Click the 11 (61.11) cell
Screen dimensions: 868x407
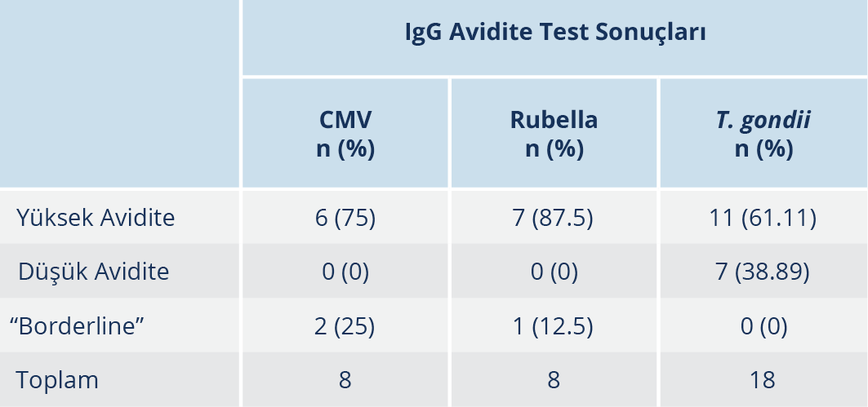click(x=763, y=218)
